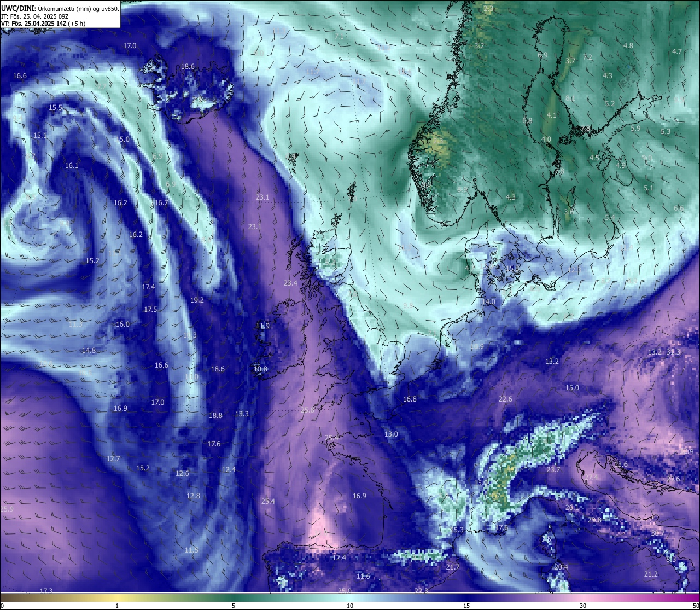Screen dimensions: 700x610
Task: Click the map value 16.8
Action: click(410, 399)
